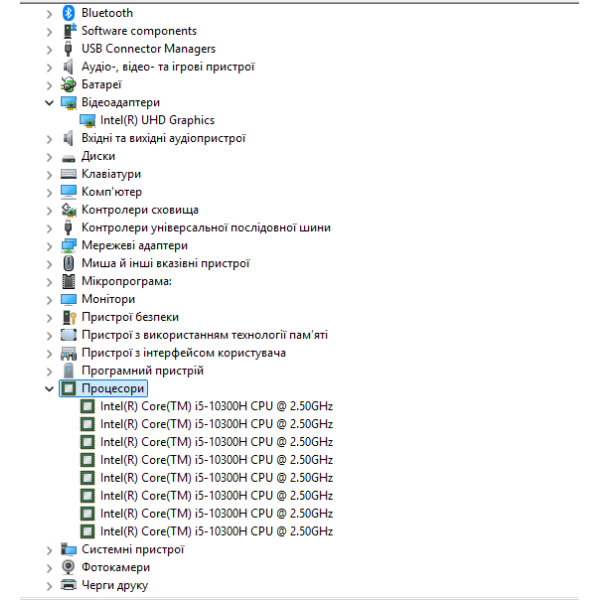Expand the Черги друку arrow
This screenshot has width=600, height=600.
[x=49, y=587]
